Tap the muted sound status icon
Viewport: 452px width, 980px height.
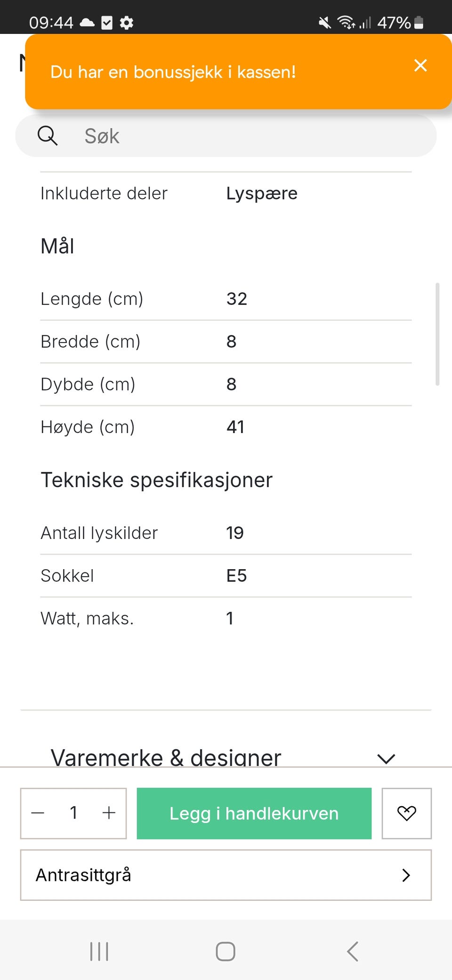click(x=324, y=23)
